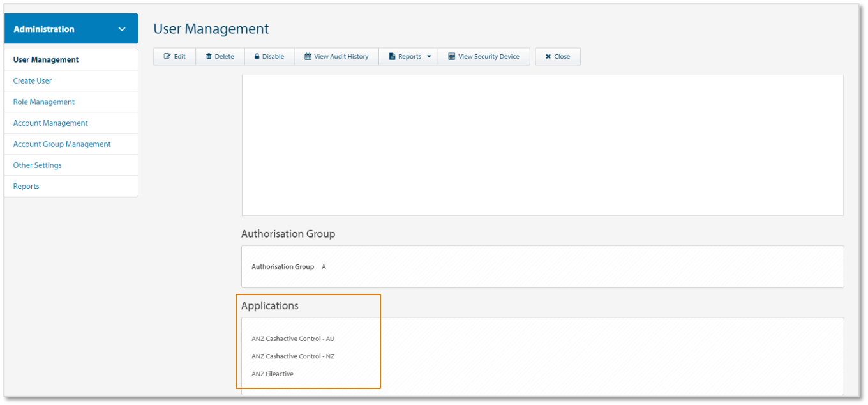Click the Delete trash can icon
This screenshot has height=405, width=868.
(x=209, y=57)
